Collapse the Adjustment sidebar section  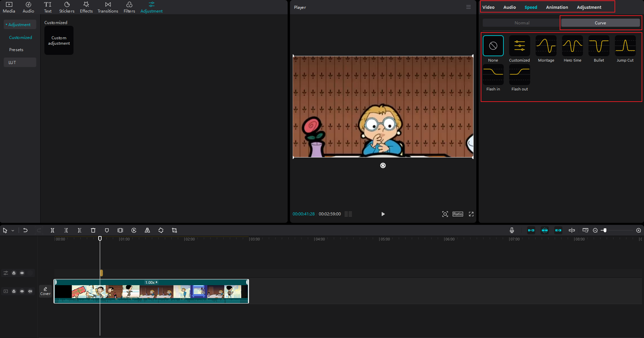click(x=18, y=25)
